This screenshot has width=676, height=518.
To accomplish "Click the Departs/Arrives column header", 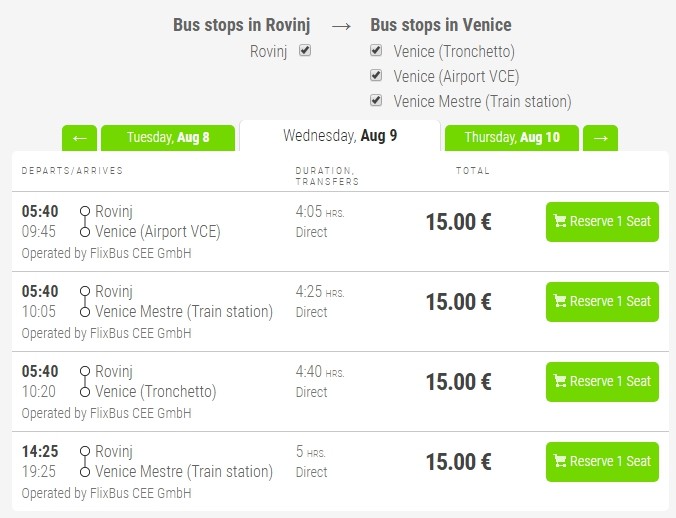I will coord(72,171).
